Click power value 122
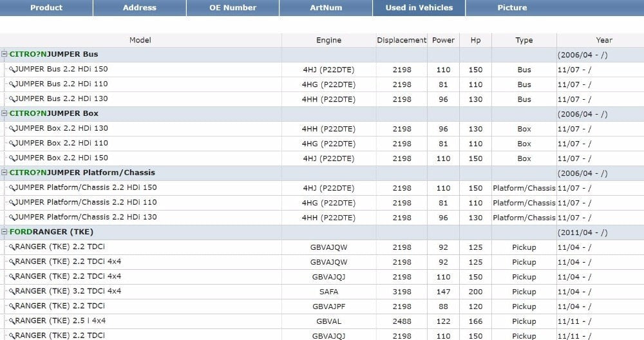The image size is (644, 340). [x=443, y=321]
